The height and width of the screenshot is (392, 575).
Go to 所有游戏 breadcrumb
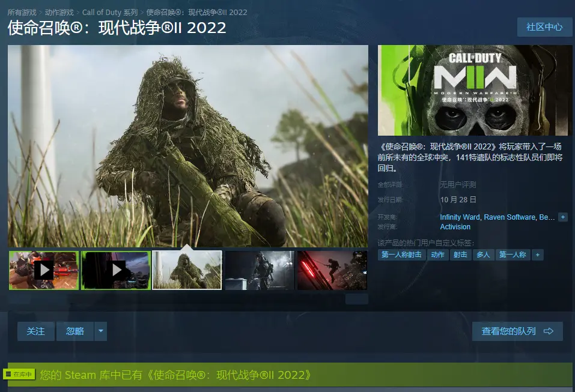click(22, 13)
